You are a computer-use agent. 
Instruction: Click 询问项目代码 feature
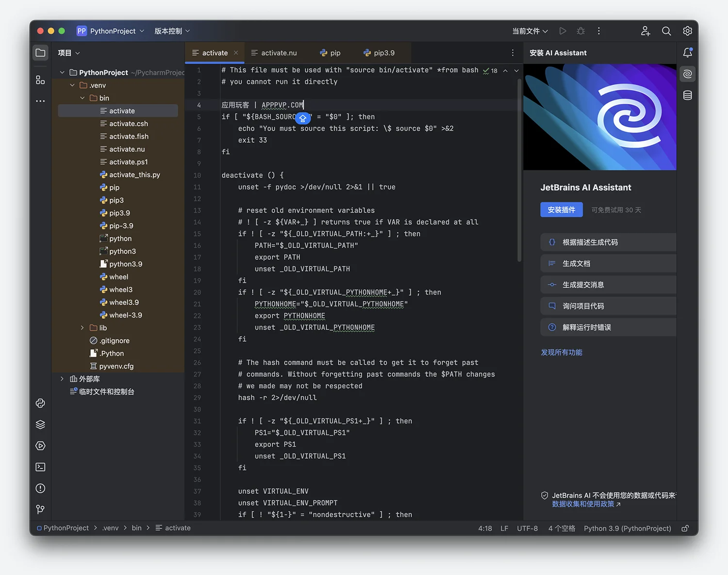pyautogui.click(x=608, y=306)
